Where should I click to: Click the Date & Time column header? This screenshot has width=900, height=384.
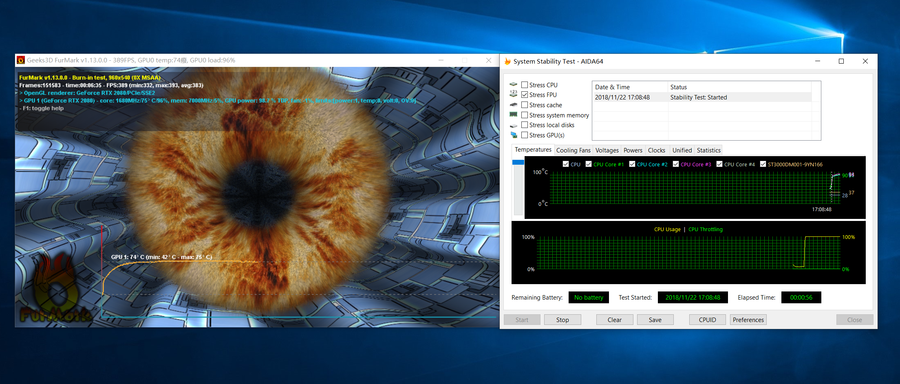tap(630, 87)
